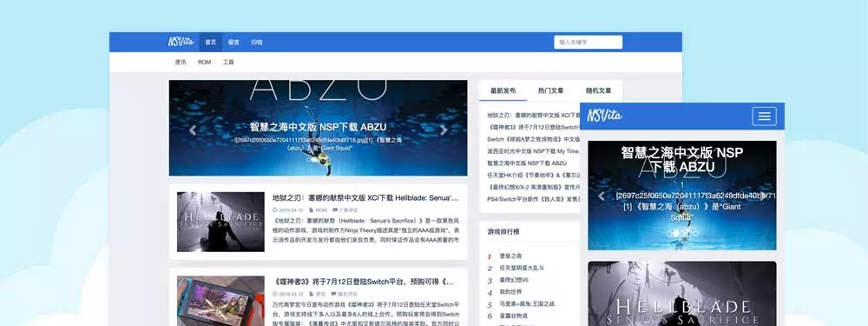
Task: Open the 归档 nav item
Action: point(257,42)
